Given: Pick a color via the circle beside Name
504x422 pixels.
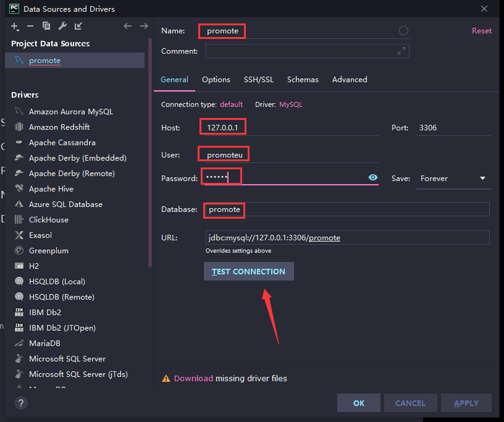Looking at the screenshot, I should (403, 31).
